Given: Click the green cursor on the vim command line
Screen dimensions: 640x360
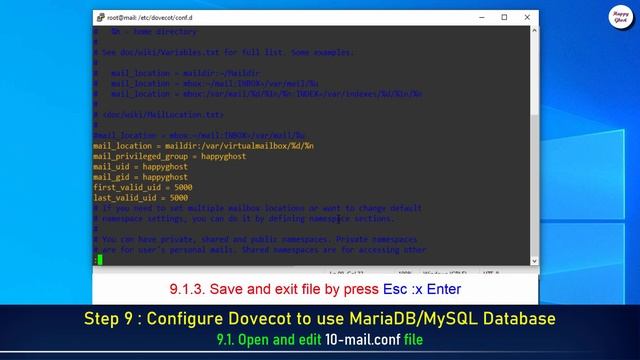Looking at the screenshot, I should click(x=100, y=260).
